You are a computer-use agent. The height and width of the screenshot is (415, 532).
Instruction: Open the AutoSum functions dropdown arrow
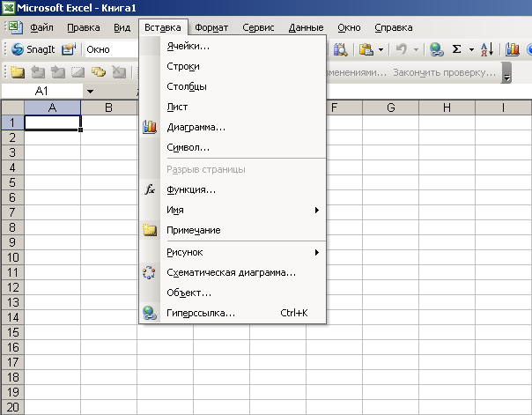point(471,50)
